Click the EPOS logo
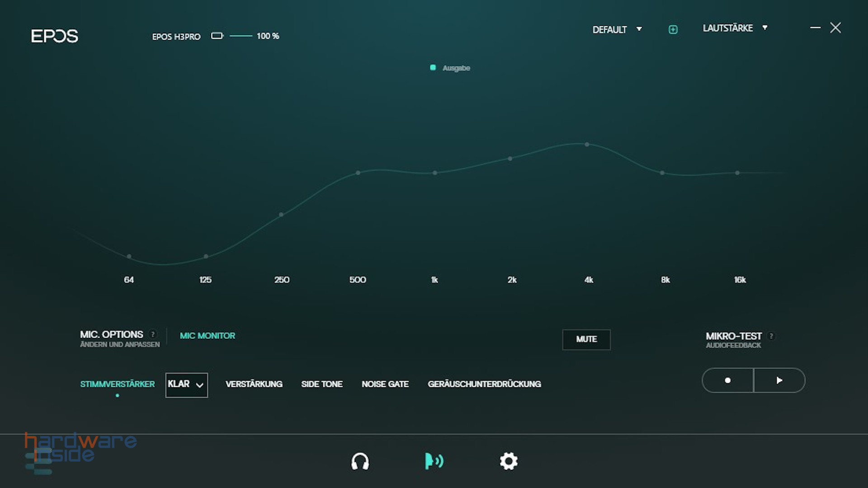Image resolution: width=868 pixels, height=488 pixels. coord(54,36)
